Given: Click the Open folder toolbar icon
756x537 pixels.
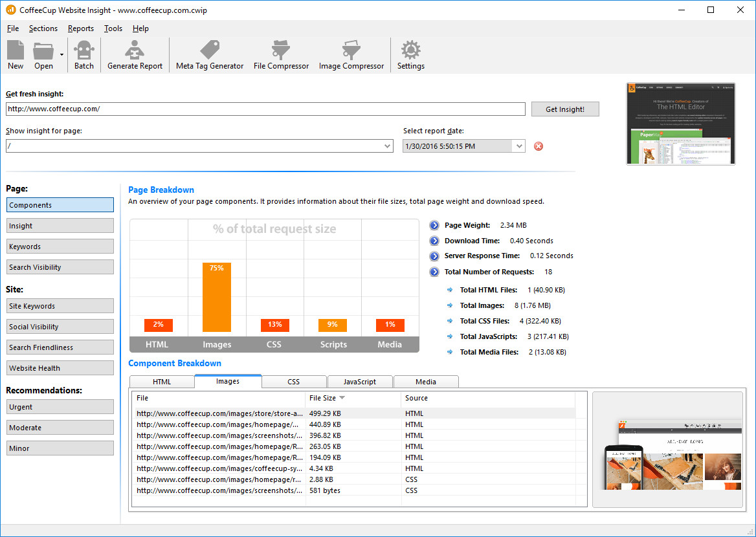Looking at the screenshot, I should (x=43, y=50).
